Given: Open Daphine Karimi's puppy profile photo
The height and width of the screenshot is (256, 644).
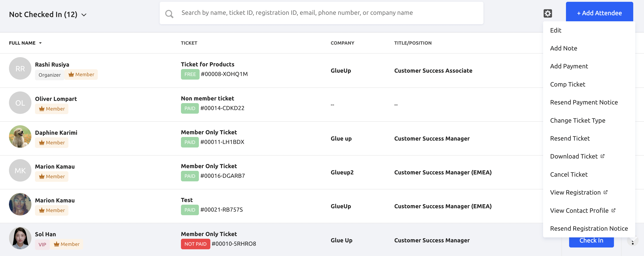Looking at the screenshot, I should point(20,137).
